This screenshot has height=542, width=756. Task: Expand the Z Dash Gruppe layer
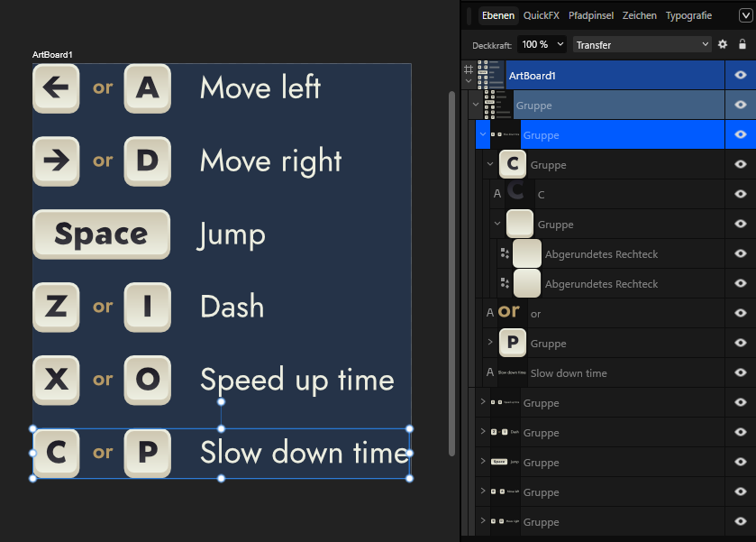483,431
